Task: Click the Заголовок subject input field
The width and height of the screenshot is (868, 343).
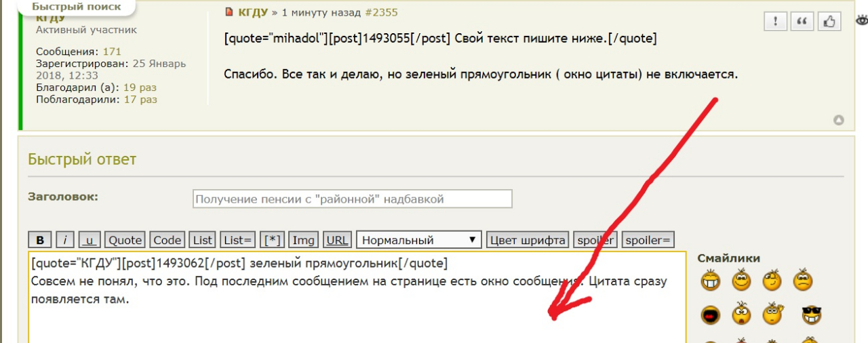Action: [352, 199]
